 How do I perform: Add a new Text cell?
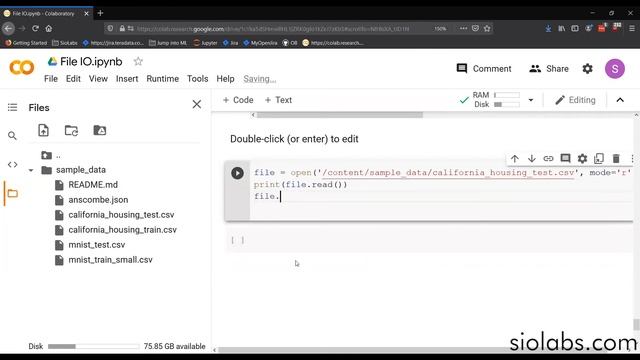coord(278,100)
